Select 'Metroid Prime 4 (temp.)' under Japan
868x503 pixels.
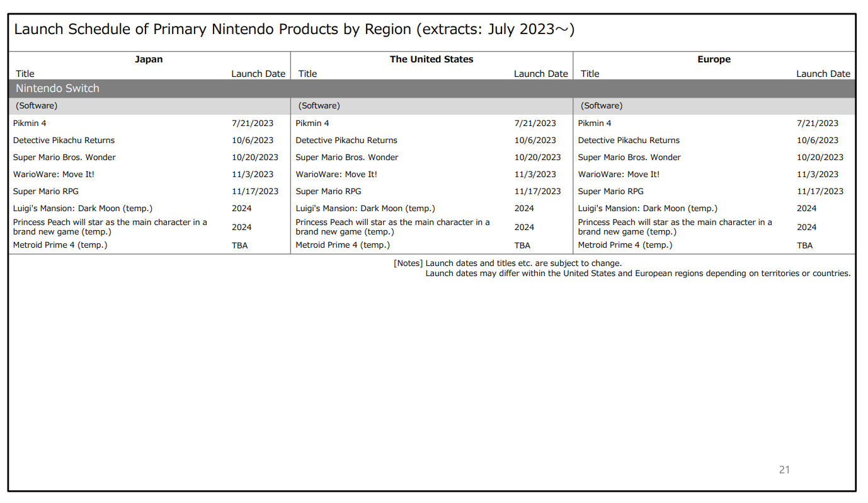click(x=60, y=245)
